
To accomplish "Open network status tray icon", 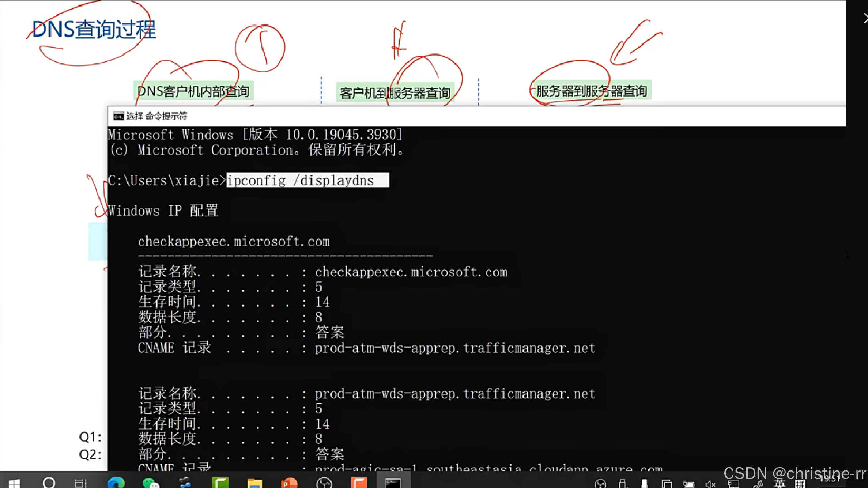I will coord(733,484).
